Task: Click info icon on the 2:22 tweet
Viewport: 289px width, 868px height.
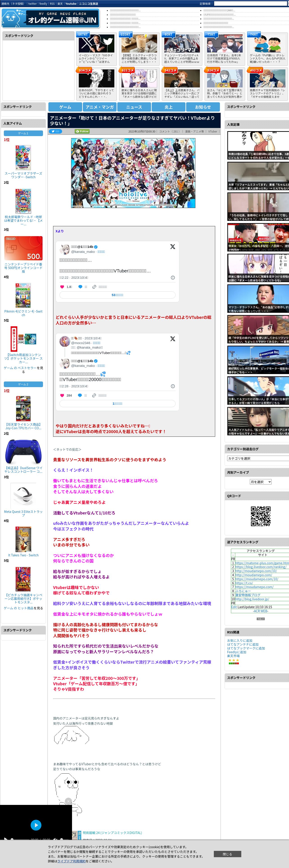Action: coord(173,278)
